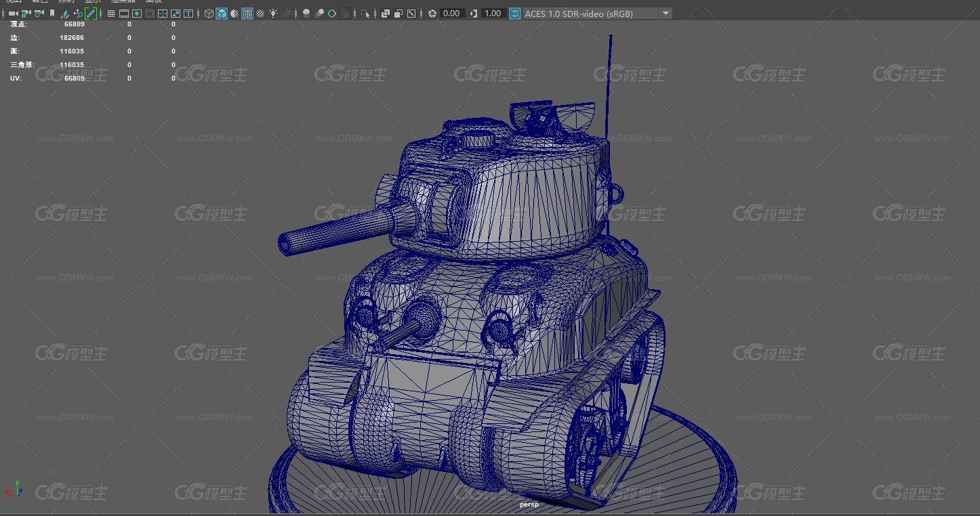980x516 pixels.
Task: Toggle Screen Space Ambient Occlusion icon
Action: 306,14
